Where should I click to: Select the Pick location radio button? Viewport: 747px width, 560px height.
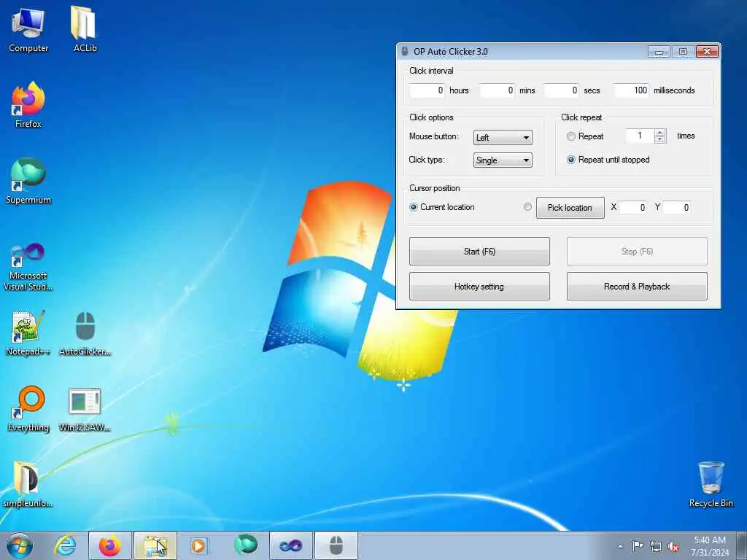pyautogui.click(x=527, y=206)
